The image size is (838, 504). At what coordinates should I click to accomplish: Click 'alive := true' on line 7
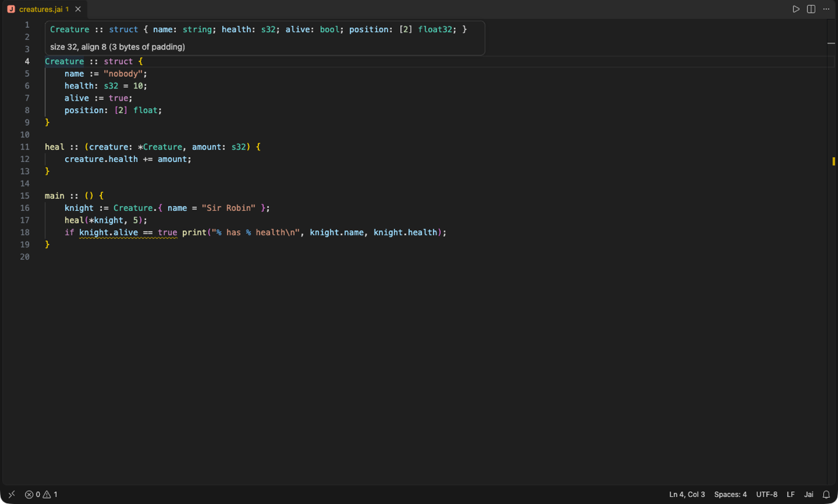click(96, 98)
